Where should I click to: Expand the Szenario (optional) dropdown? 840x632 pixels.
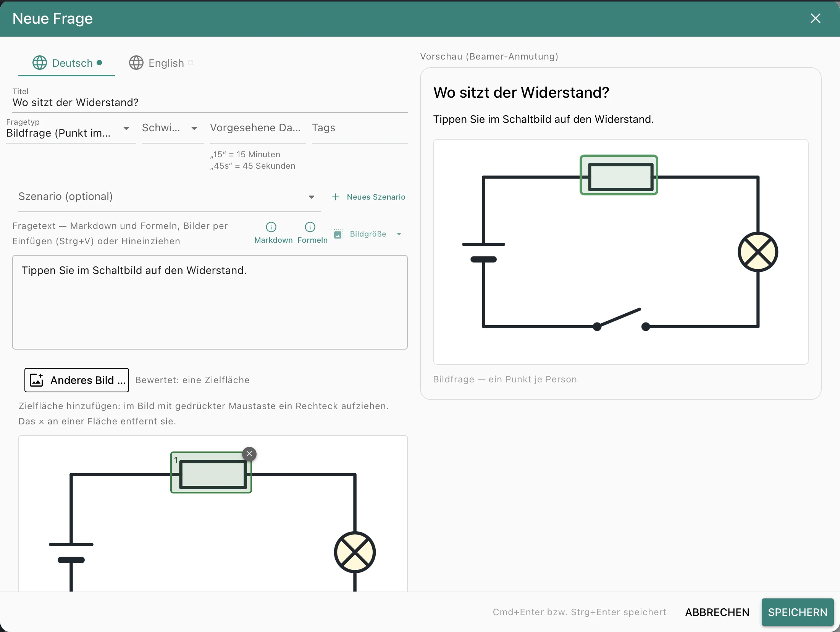(x=170, y=197)
